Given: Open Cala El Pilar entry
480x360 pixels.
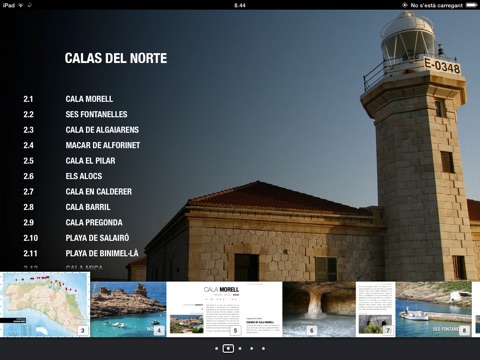Looking at the screenshot, I should pyautogui.click(x=90, y=161).
